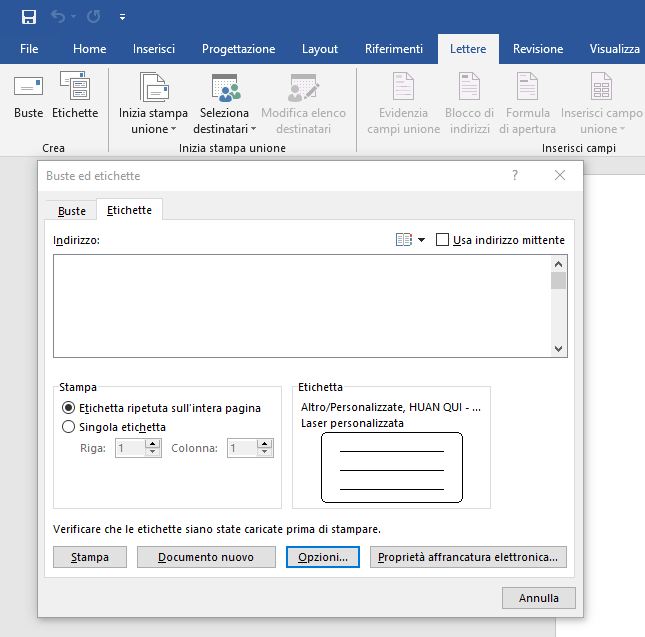This screenshot has width=645, height=637.
Task: Open the Buste envelope tool
Action: tap(28, 96)
